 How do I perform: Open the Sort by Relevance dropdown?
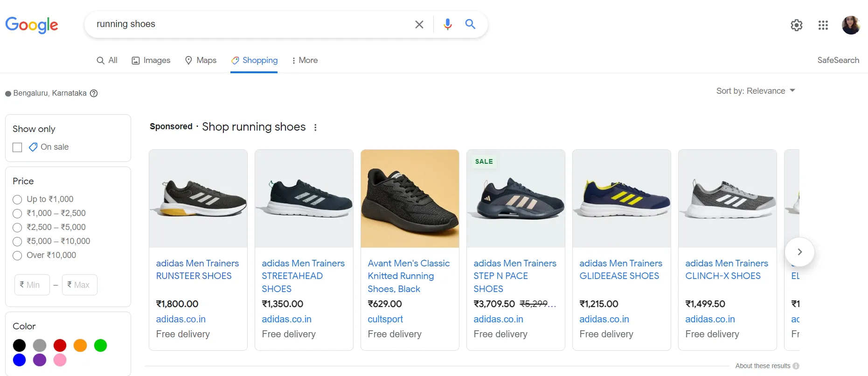click(x=756, y=91)
